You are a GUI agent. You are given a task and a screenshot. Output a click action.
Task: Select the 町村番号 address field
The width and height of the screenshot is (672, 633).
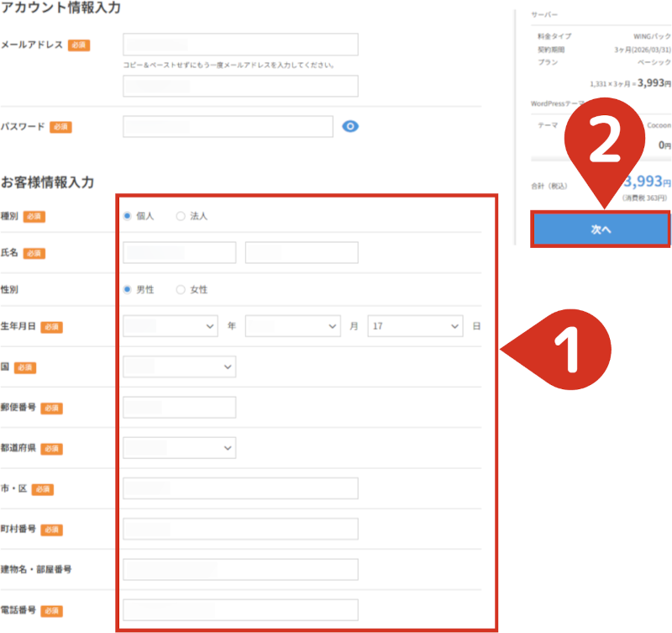click(240, 529)
